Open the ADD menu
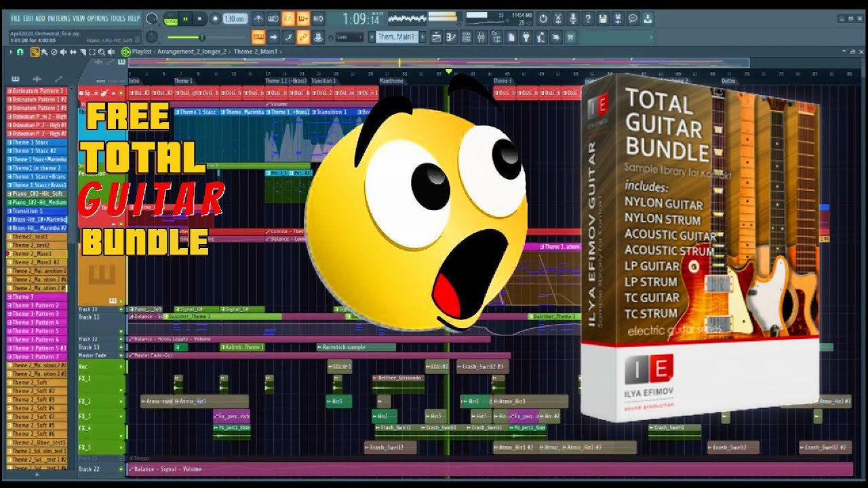 click(x=40, y=18)
